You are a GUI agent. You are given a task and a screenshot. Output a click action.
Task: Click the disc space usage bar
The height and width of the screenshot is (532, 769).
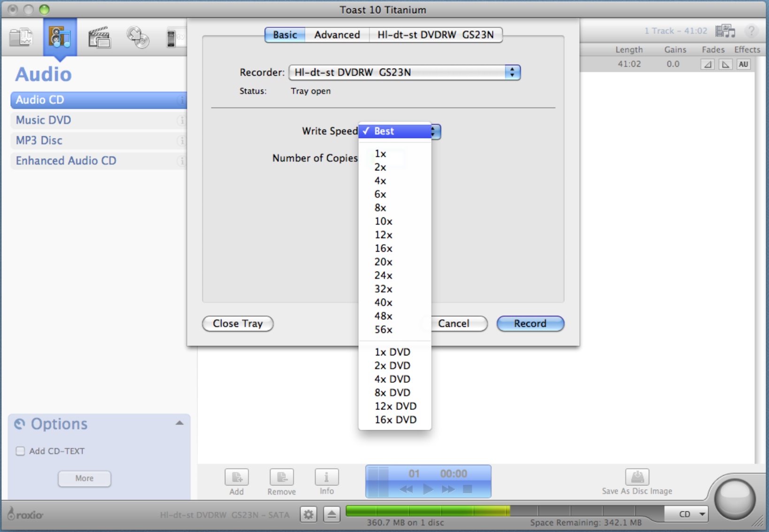click(x=505, y=511)
